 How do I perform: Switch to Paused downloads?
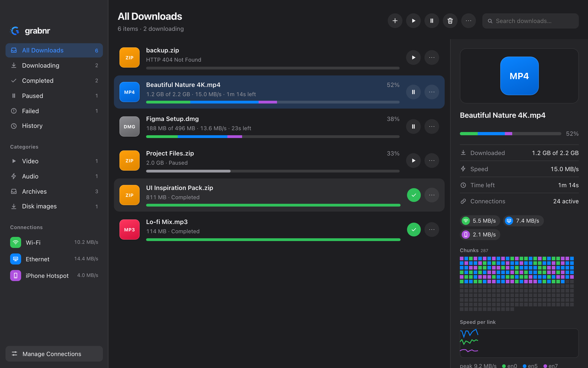pos(54,96)
